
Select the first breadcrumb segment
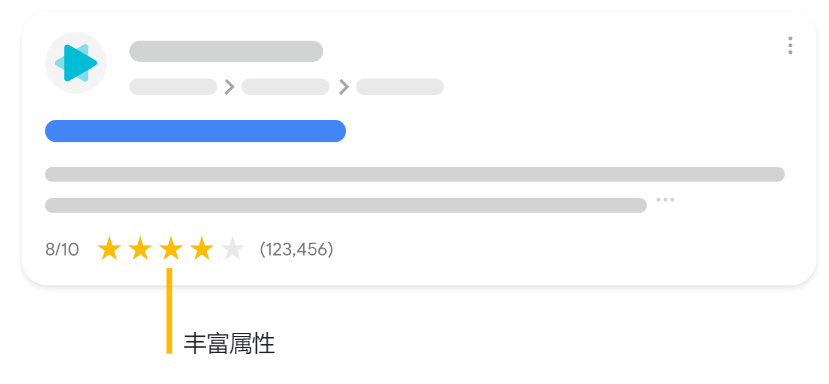tap(173, 87)
